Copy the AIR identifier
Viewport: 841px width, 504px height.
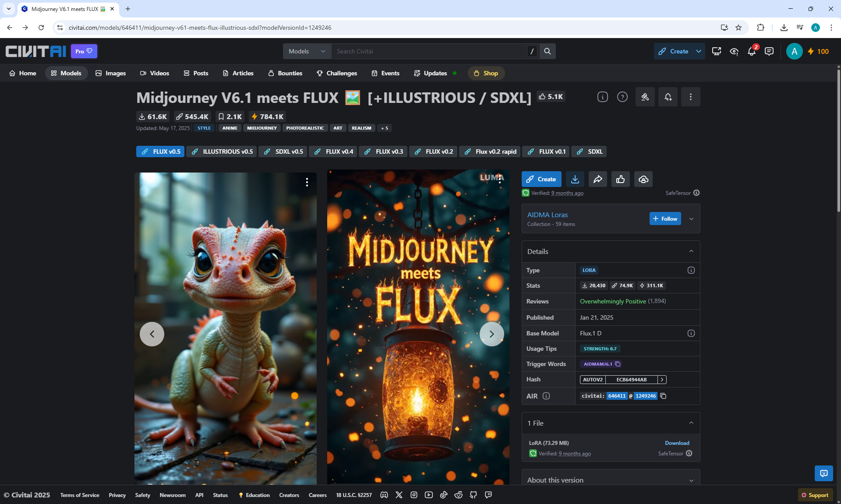(x=664, y=396)
